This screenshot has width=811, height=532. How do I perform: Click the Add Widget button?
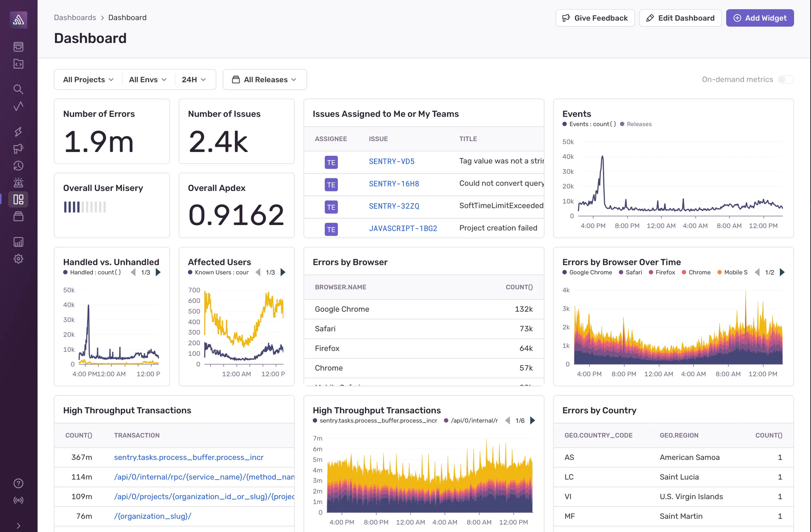[760, 18]
